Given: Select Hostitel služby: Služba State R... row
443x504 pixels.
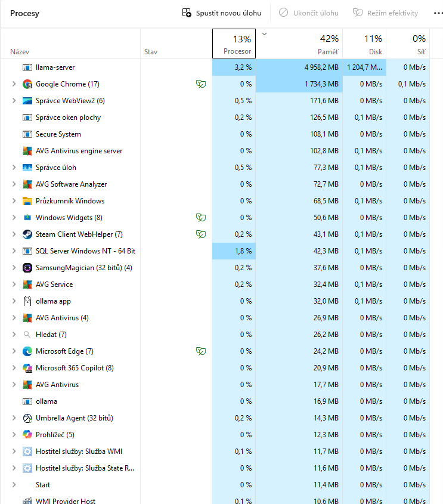Looking at the screenshot, I should tap(215, 468).
